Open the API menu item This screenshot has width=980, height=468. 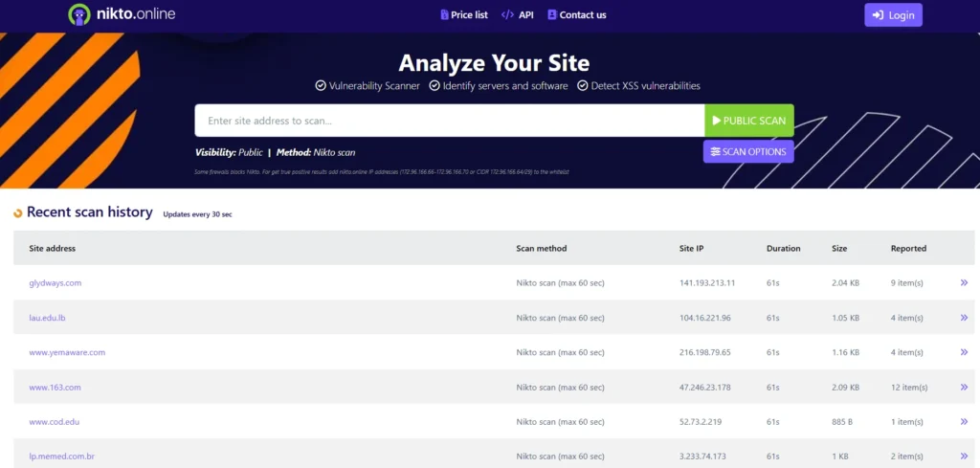518,15
